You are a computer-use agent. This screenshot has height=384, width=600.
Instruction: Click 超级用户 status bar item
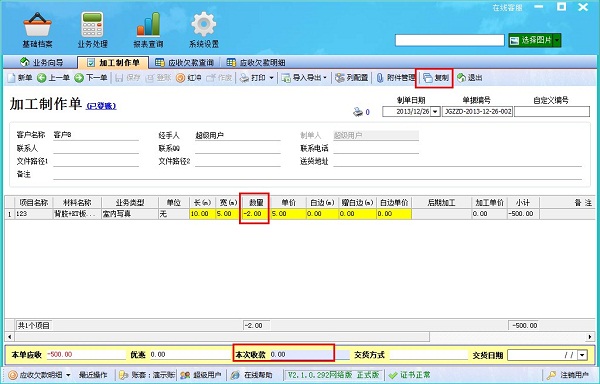[201, 375]
